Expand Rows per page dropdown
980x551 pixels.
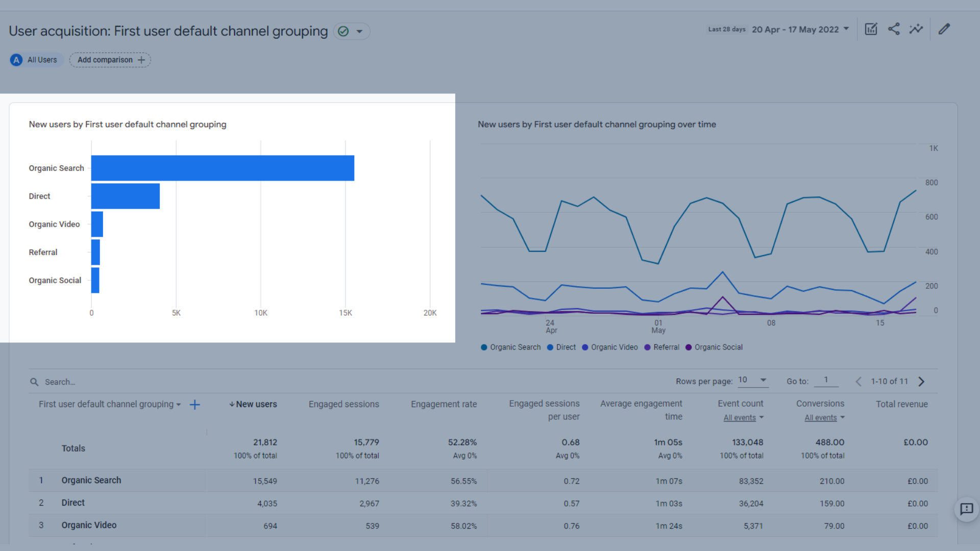click(x=753, y=380)
